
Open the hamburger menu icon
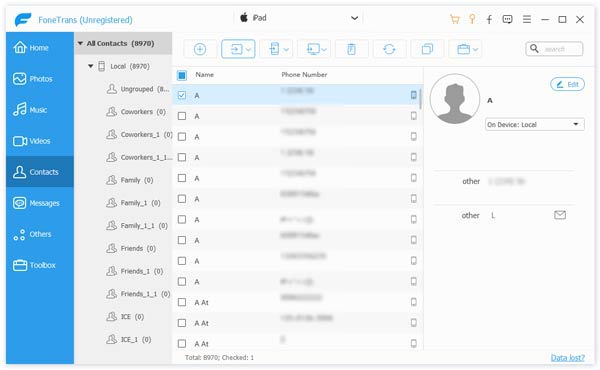click(x=527, y=19)
